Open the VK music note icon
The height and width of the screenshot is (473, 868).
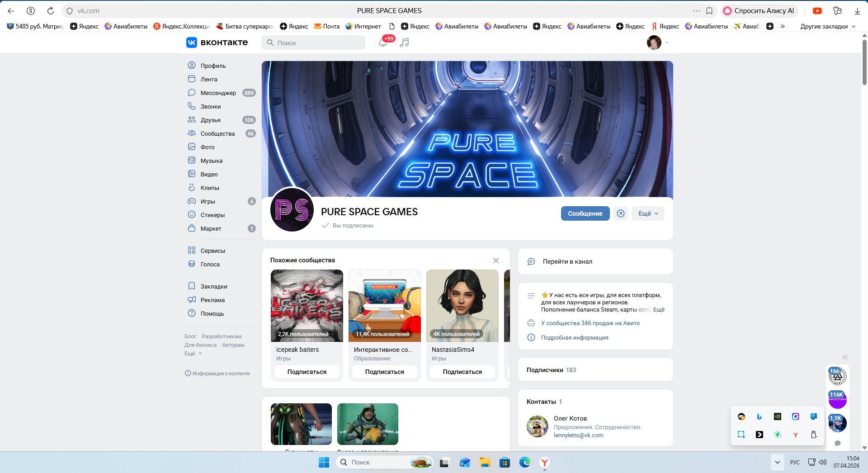tap(405, 43)
